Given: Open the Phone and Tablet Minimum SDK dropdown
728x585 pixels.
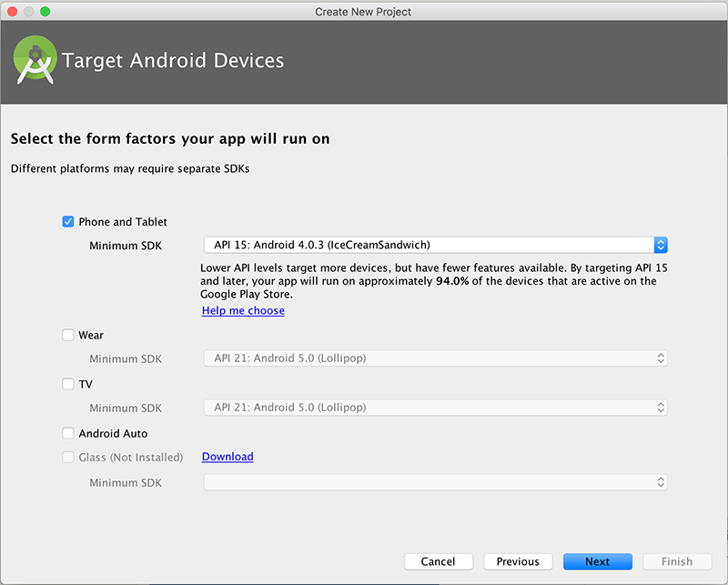Looking at the screenshot, I should (x=428, y=245).
